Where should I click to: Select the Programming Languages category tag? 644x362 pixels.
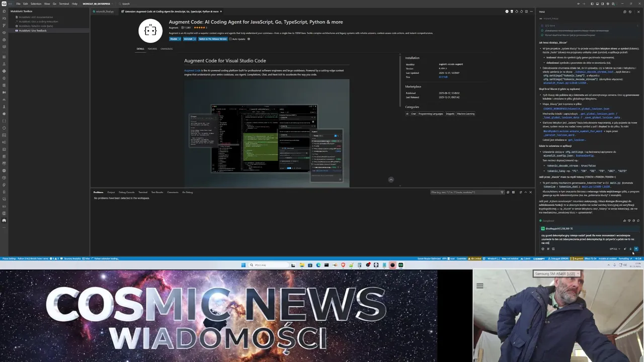[x=430, y=114]
